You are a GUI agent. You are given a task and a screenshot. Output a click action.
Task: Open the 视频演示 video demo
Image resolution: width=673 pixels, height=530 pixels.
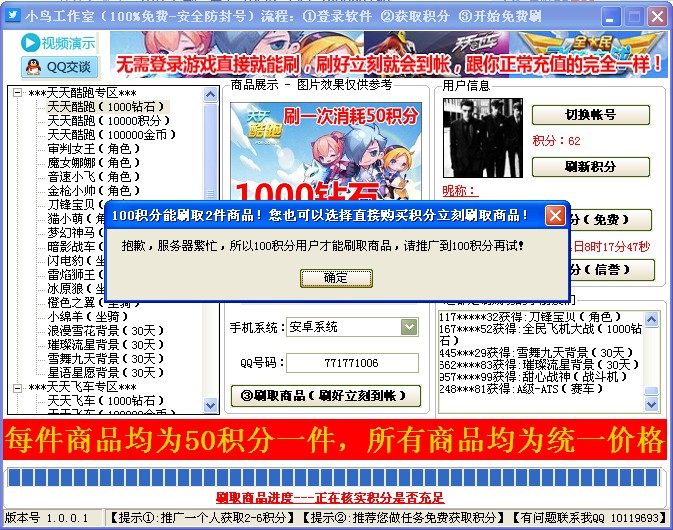pyautogui.click(x=58, y=43)
